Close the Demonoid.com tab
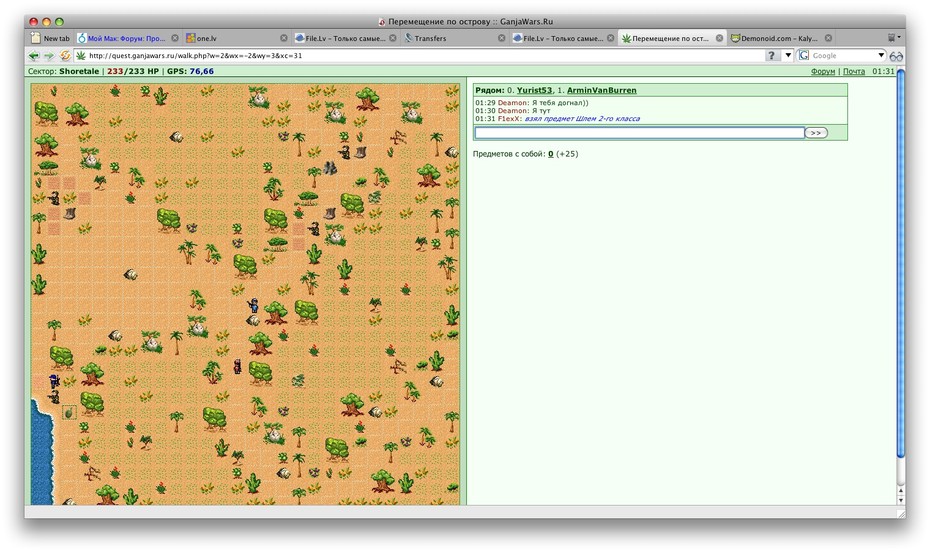The height and width of the screenshot is (552, 930). (828, 38)
